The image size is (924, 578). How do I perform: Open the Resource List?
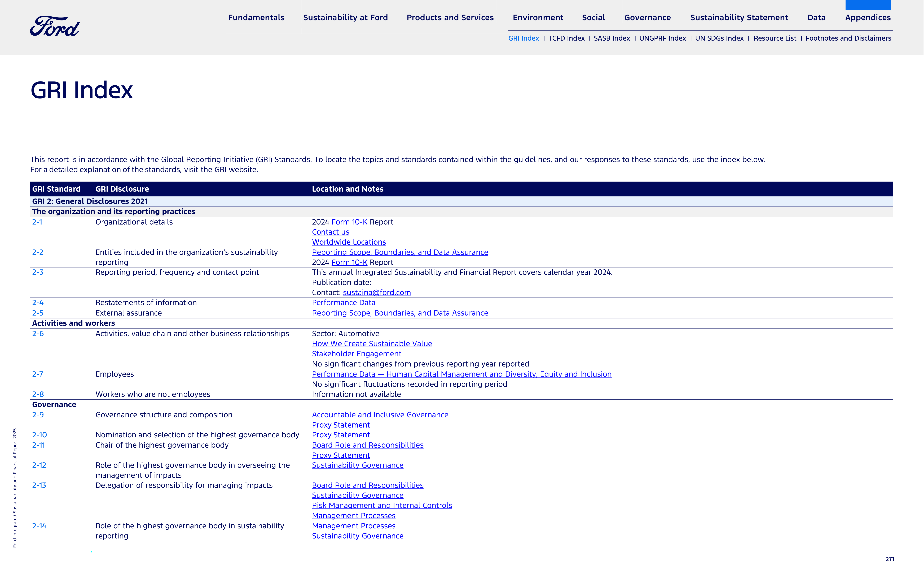click(x=775, y=38)
